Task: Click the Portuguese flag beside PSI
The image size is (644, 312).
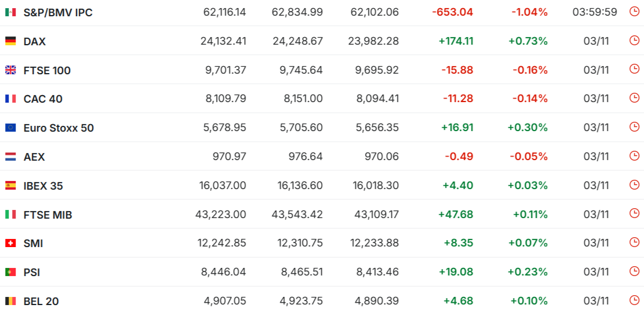Action: (10, 272)
